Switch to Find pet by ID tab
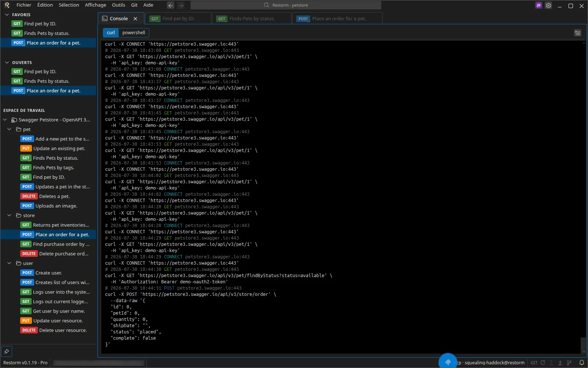The width and height of the screenshot is (588, 368). point(178,18)
